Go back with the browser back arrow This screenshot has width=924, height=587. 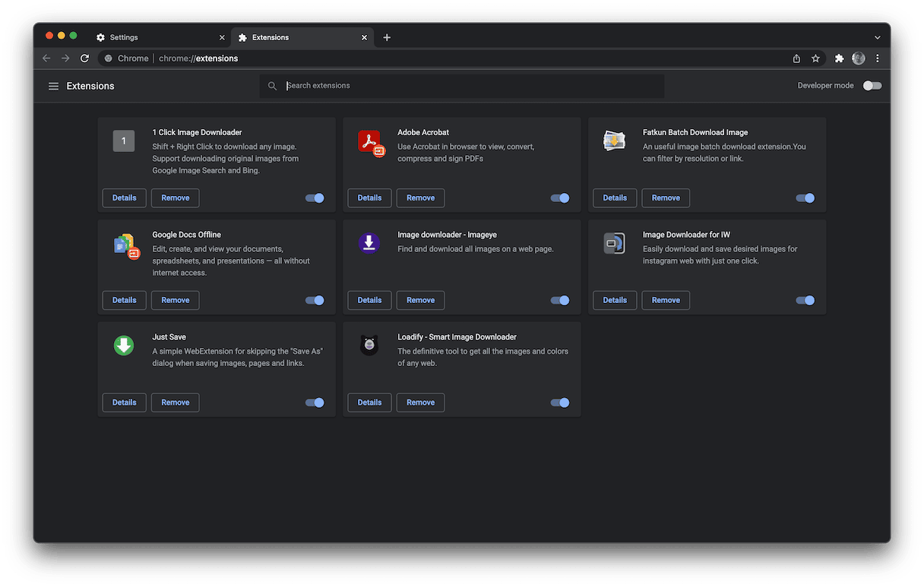(x=46, y=58)
